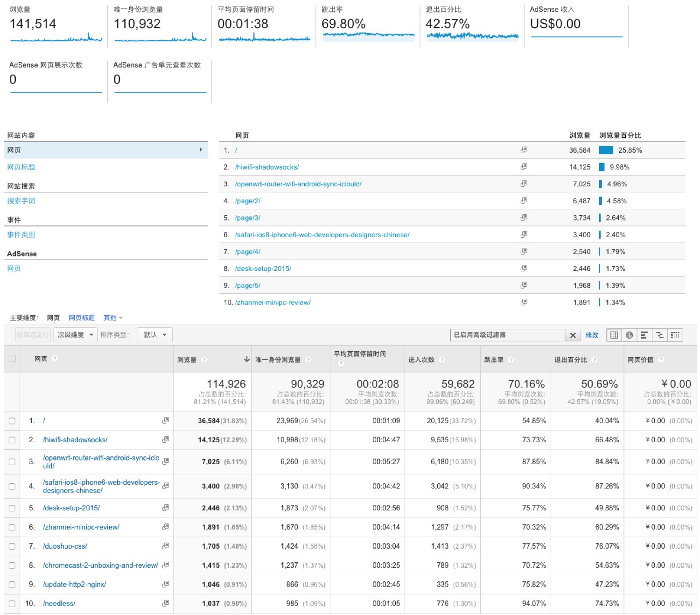This screenshot has width=700, height=615.
Task: Select the comparison view icon
Action: [x=659, y=335]
